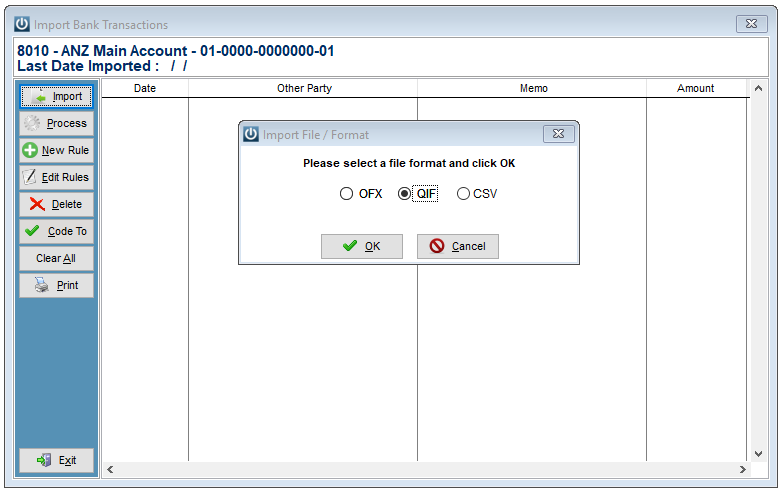Click the Other Party column header
781x492 pixels.
[x=303, y=89]
